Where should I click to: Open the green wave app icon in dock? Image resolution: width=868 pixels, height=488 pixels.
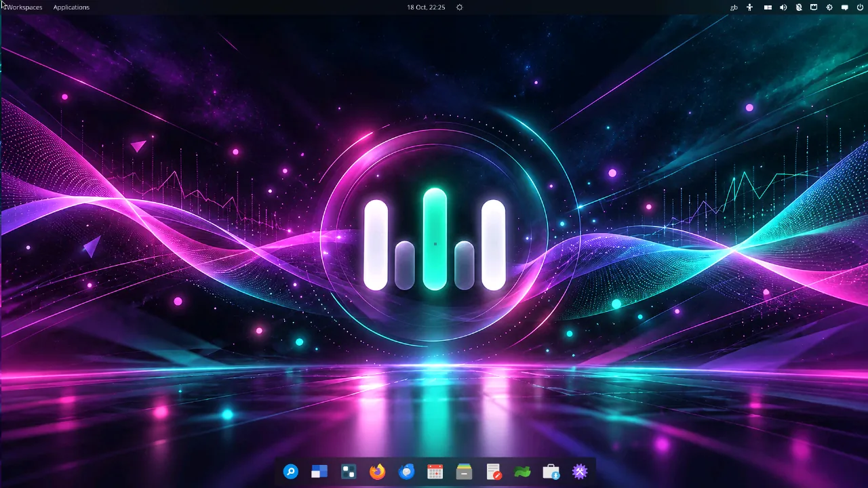[521, 472]
